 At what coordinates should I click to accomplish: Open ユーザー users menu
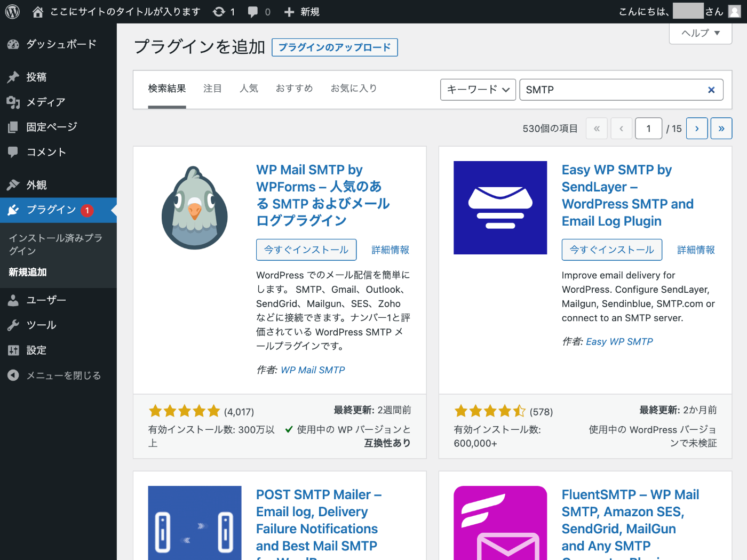point(58,300)
